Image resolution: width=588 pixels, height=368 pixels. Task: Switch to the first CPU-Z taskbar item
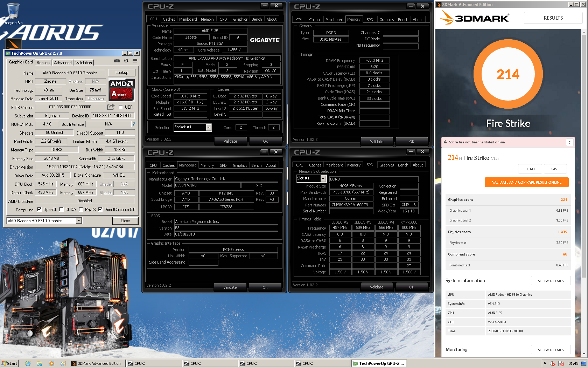coord(153,363)
